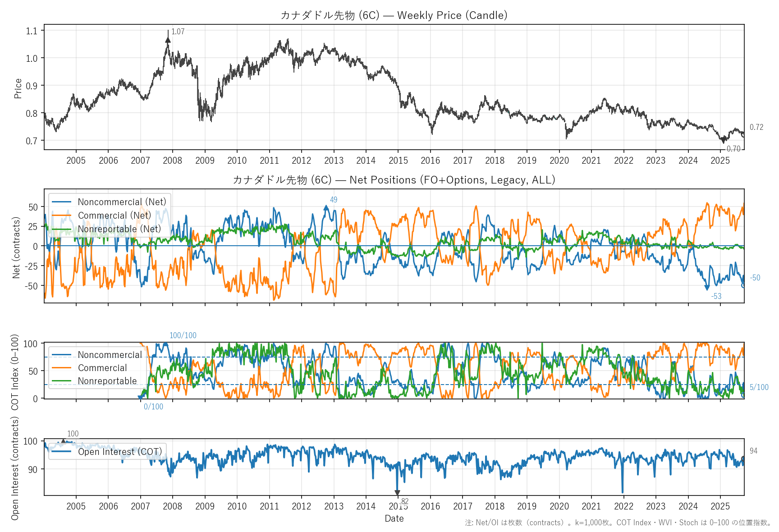
Task: Click green line swatch beside Nonreportable in COT Index legend
Action: (61, 381)
